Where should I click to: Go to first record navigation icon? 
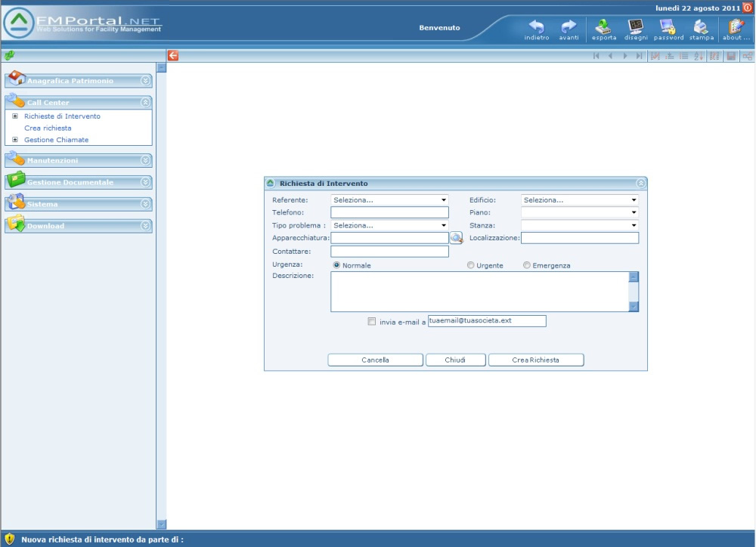596,56
